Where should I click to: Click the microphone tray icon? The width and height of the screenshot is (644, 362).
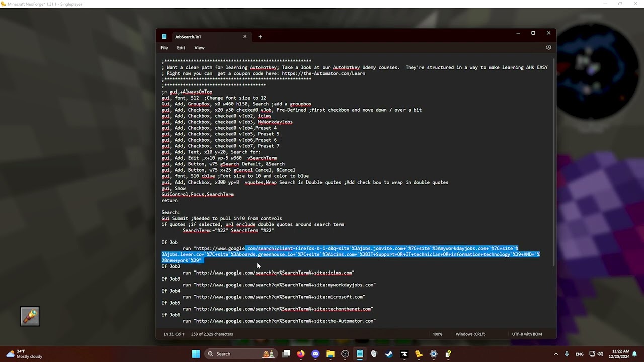click(567, 354)
